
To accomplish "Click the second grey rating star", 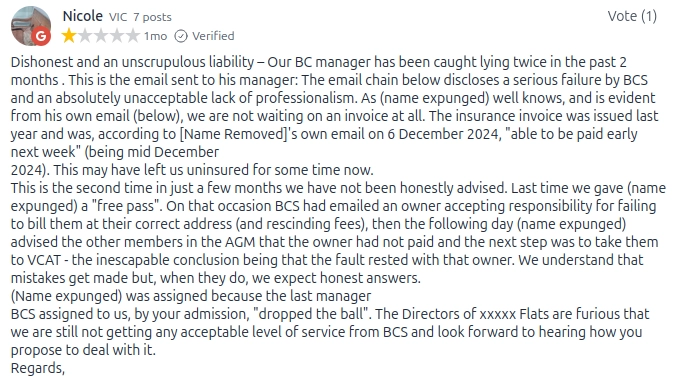I will tap(85, 36).
